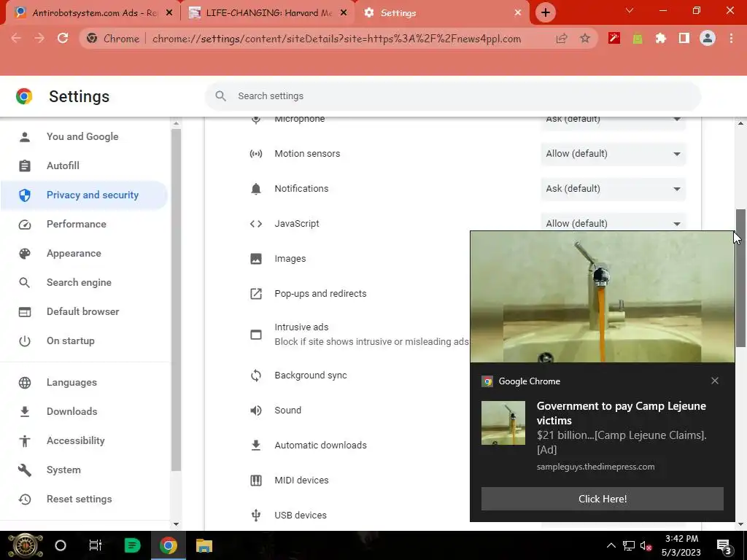
Task: Close the Settings tab
Action: point(518,13)
